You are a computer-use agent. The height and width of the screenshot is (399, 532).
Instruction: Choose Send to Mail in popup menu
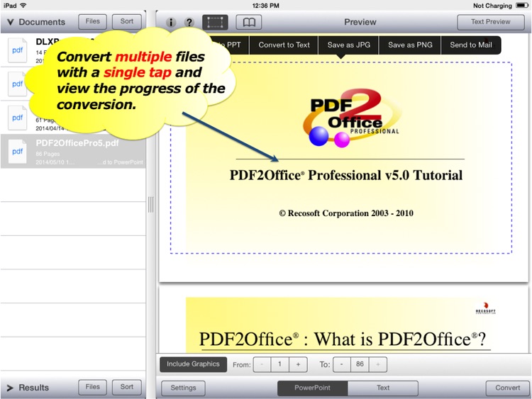[x=471, y=45]
